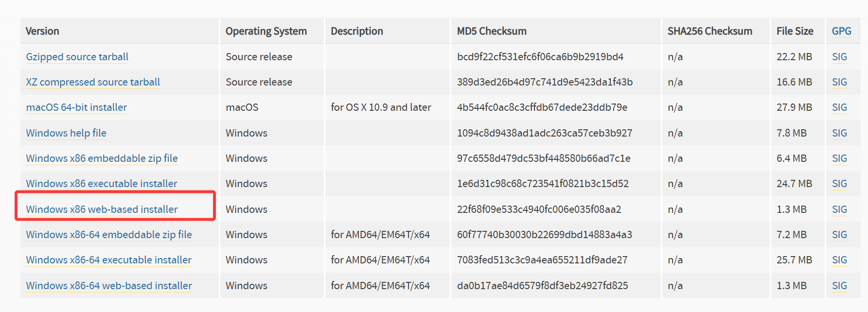This screenshot has height=312, width=868.
Task: Select the Windows x86 web-based installer
Action: pyautogui.click(x=102, y=209)
